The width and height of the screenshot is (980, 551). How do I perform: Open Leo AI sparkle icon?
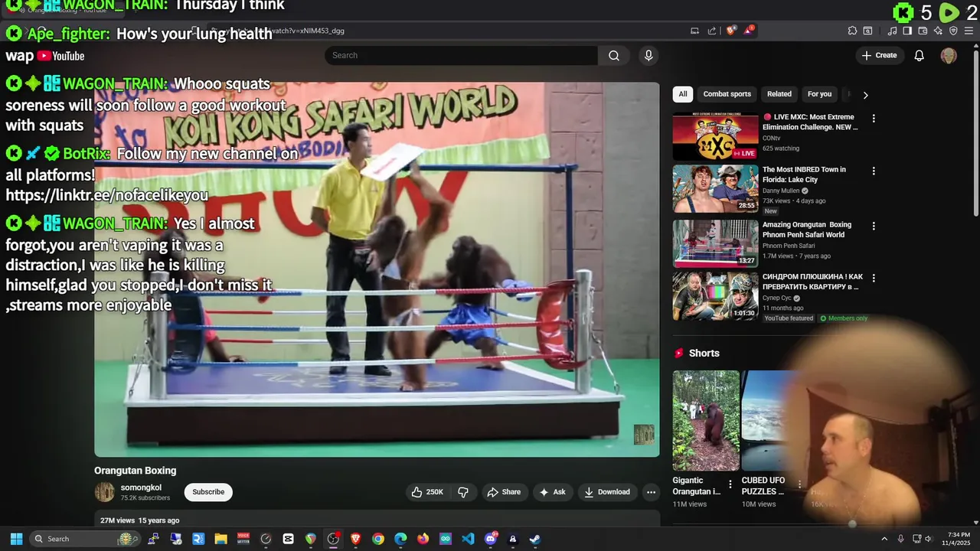938,31
